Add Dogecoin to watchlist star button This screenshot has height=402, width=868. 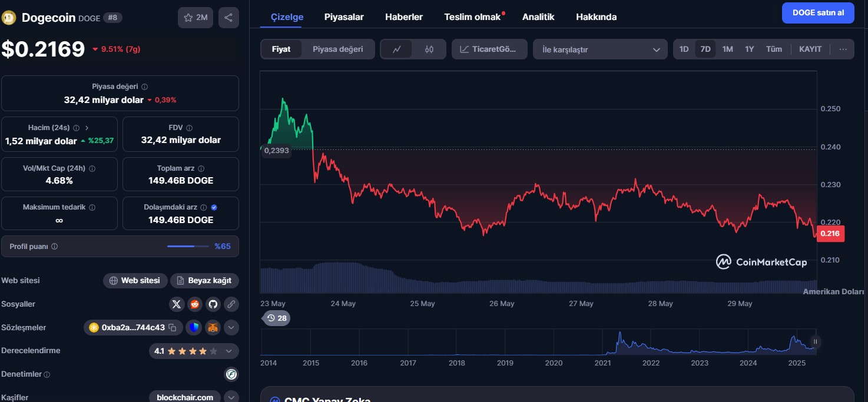click(196, 18)
